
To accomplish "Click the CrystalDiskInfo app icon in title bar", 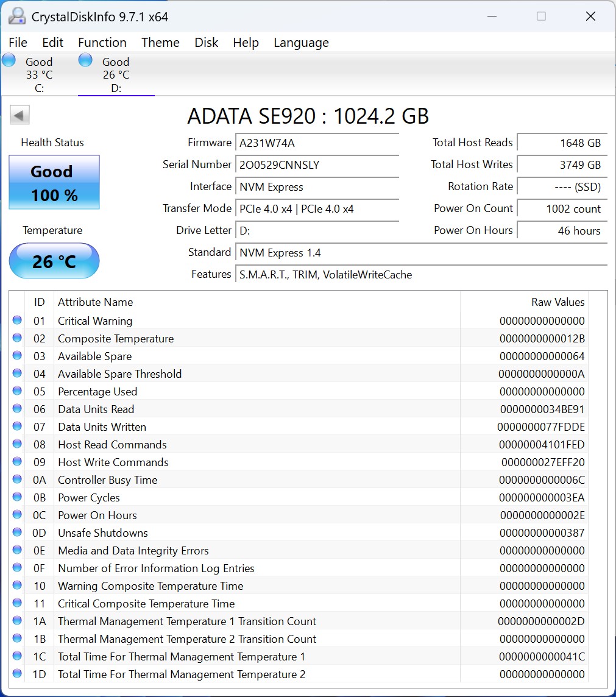I will point(17,16).
